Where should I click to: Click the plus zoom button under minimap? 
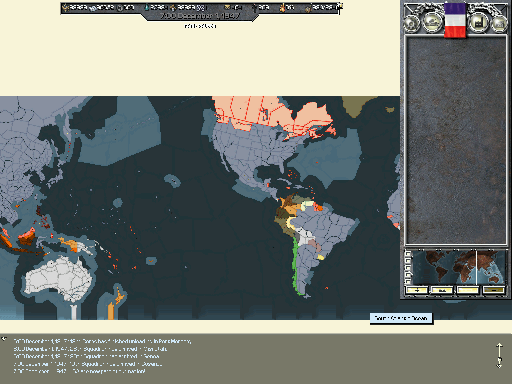point(417,290)
